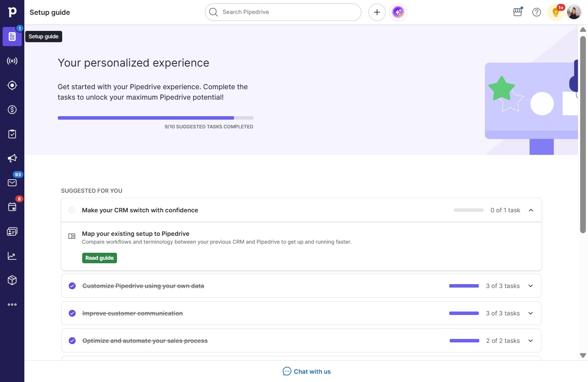This screenshot has width=588, height=382.
Task: Open the Pulse radio-waves sidebar icon
Action: [x=12, y=61]
